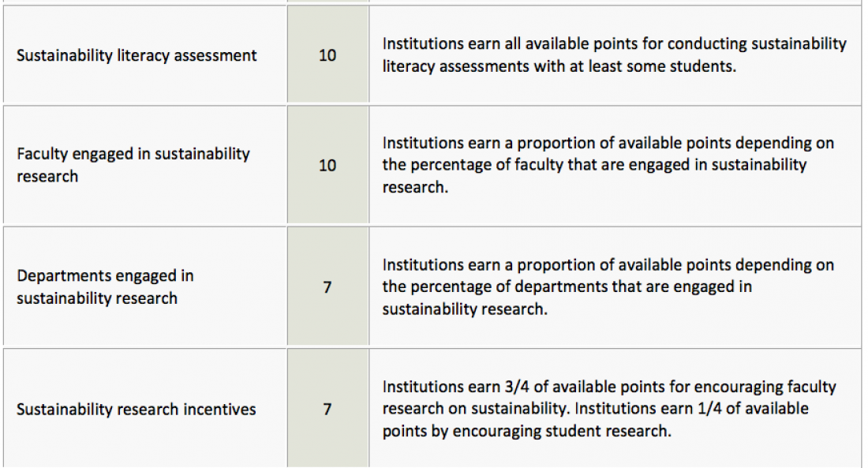Click the word 'research' under Faculty engaged in sustainability
Image resolution: width=868 pixels, height=468 pixels.
point(47,176)
